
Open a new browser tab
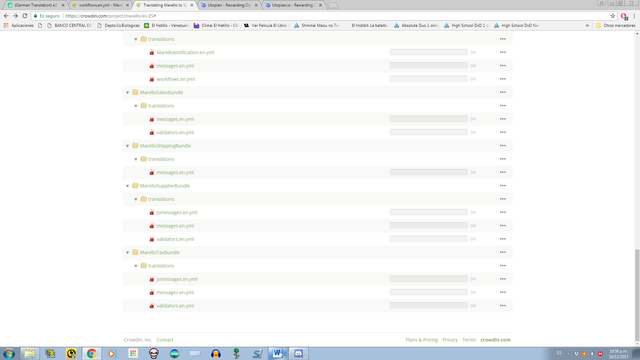333,5
